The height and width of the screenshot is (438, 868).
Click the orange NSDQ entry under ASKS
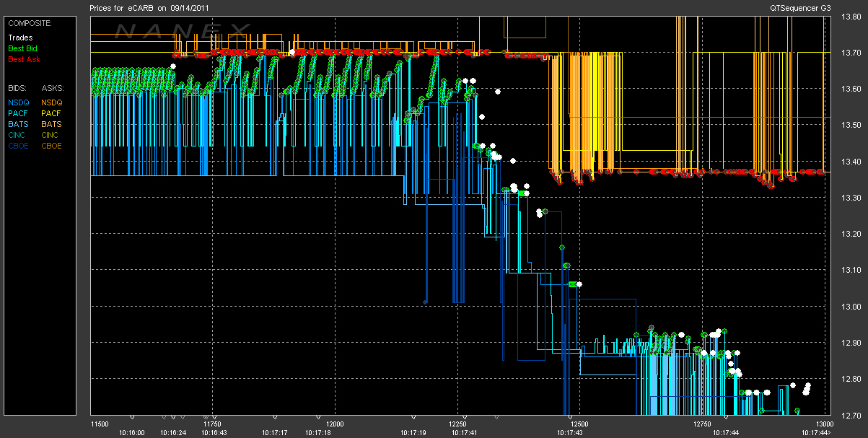(x=52, y=102)
